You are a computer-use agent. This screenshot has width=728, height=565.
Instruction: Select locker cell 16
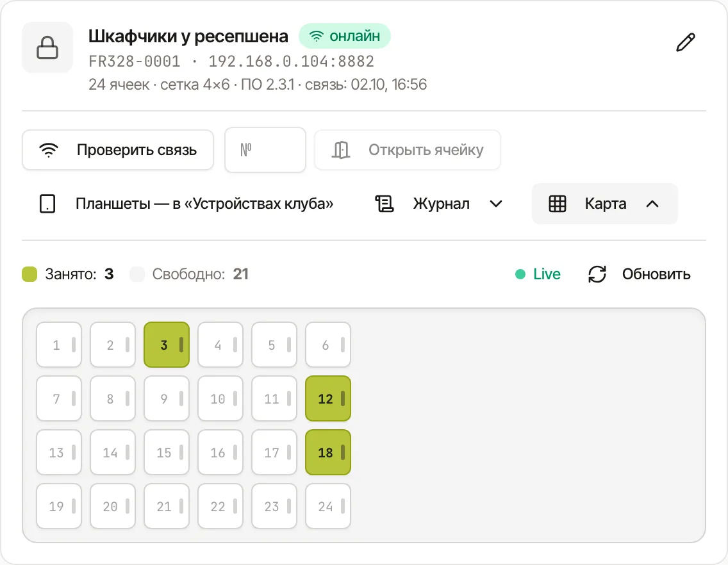click(x=220, y=453)
